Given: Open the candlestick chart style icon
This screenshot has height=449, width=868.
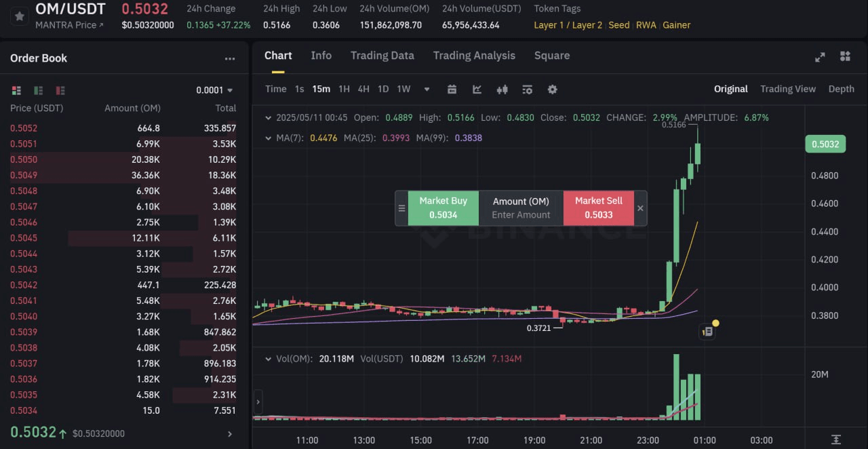Looking at the screenshot, I should point(502,90).
